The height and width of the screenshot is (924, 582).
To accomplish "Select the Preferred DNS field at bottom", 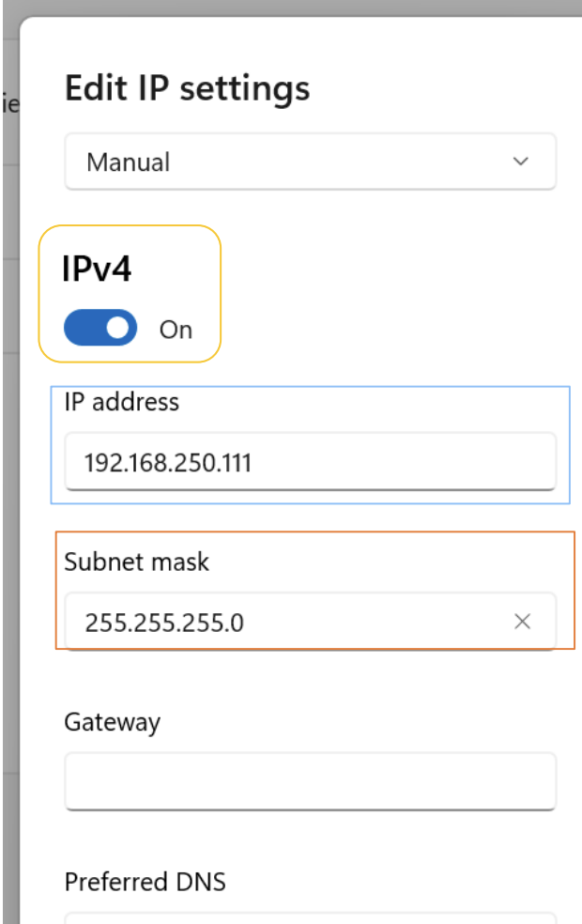I will point(311,918).
